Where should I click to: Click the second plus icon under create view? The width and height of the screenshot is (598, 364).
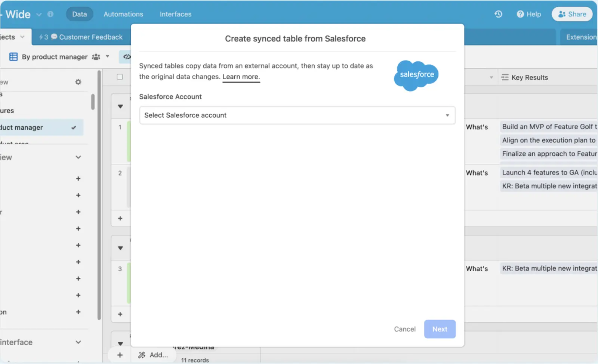click(78, 195)
